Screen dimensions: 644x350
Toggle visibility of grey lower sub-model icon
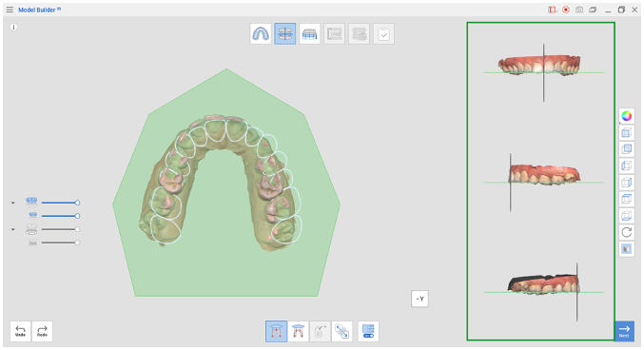pyautogui.click(x=33, y=243)
